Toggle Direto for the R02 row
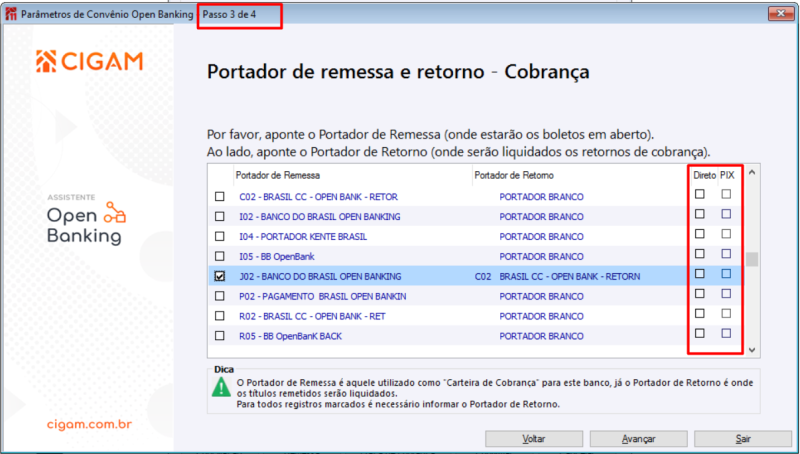800x454 pixels. pos(700,313)
